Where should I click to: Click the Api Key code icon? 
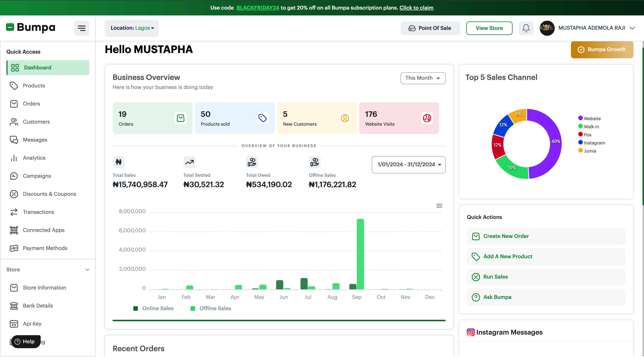(x=14, y=324)
